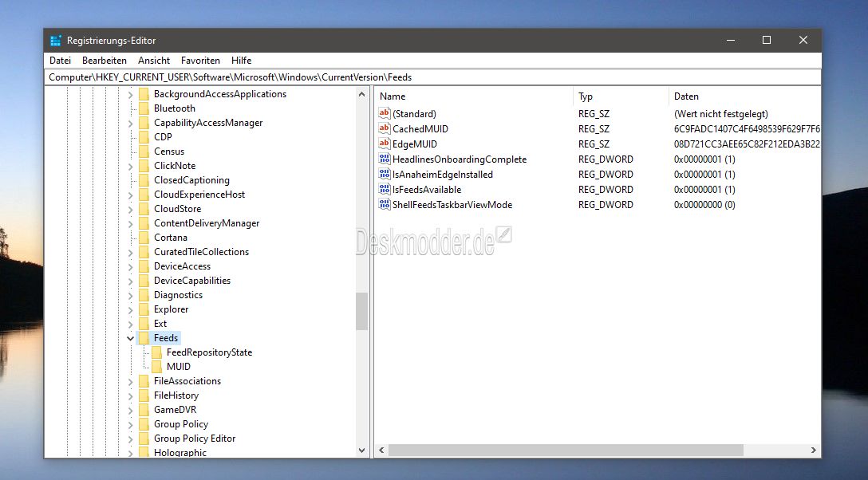Click the FileHistory folder icon
This screenshot has width=868, height=480.
144,395
